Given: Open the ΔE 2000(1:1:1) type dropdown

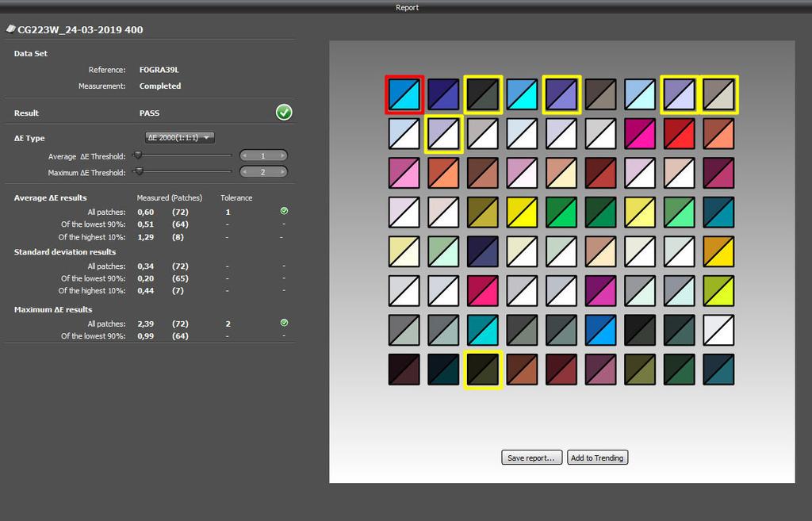Looking at the screenshot, I should coord(180,138).
